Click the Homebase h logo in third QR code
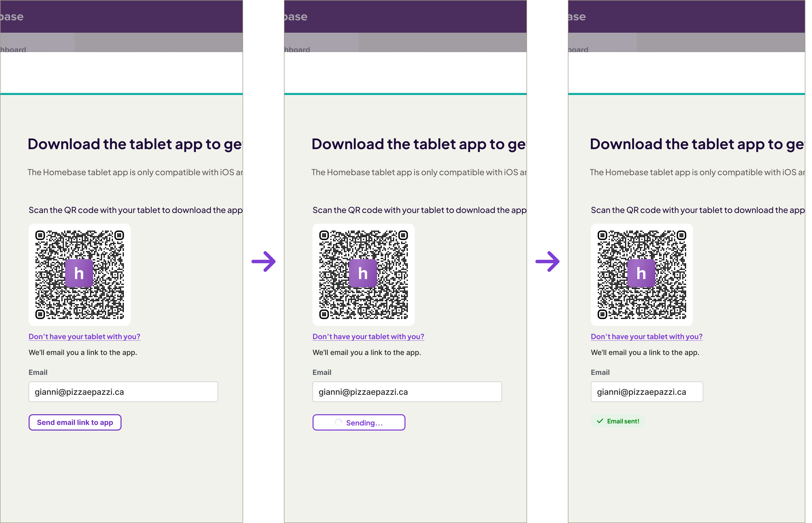Image resolution: width=812 pixels, height=523 pixels. click(x=641, y=274)
